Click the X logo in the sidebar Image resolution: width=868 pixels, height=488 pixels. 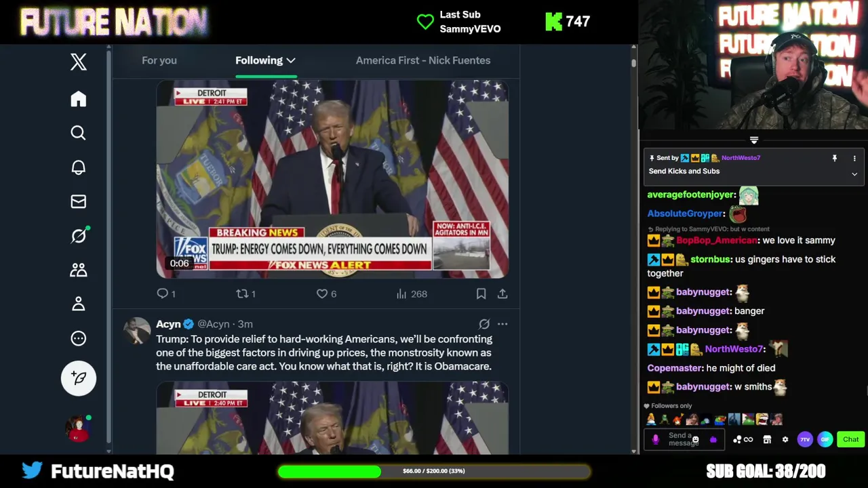pyautogui.click(x=79, y=62)
